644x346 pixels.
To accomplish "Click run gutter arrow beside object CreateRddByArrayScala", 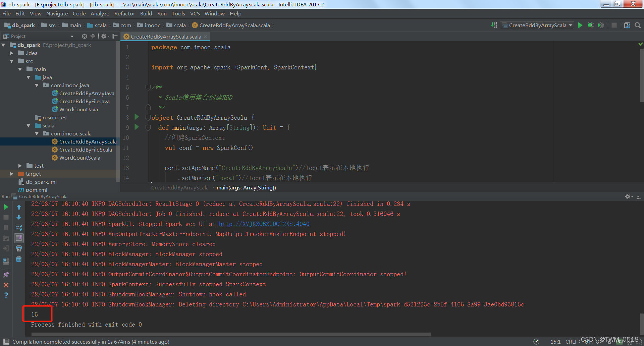I will (x=137, y=117).
